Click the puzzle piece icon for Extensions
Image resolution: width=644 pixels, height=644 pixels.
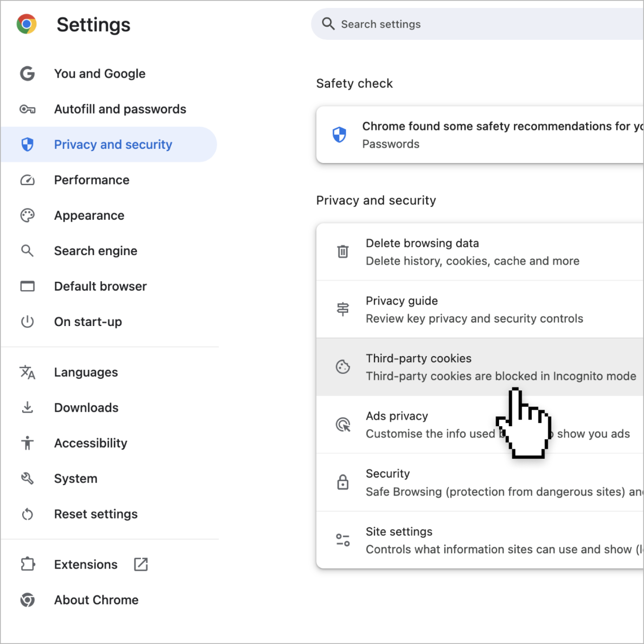tap(28, 565)
